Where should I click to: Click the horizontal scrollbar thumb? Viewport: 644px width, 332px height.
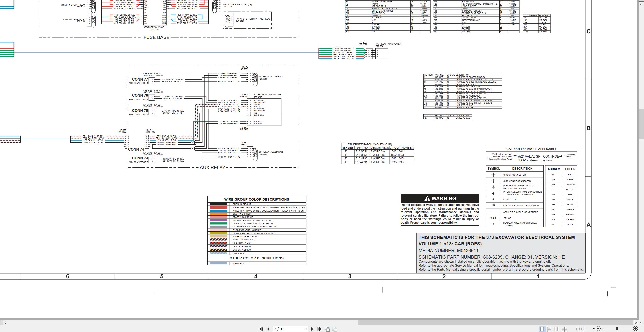tap(496, 322)
